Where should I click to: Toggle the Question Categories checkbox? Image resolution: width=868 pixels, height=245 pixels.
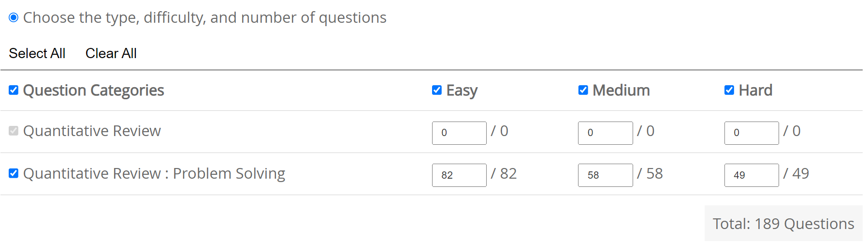click(14, 90)
